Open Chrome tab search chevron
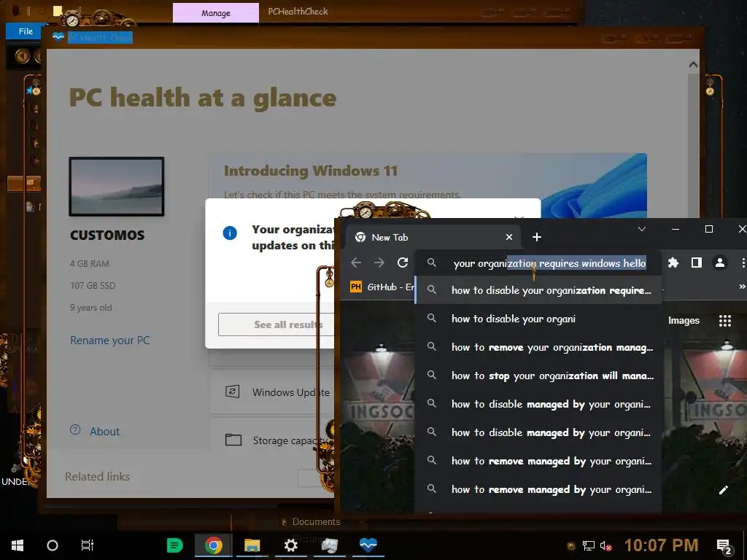This screenshot has width=747, height=560. pos(642,229)
